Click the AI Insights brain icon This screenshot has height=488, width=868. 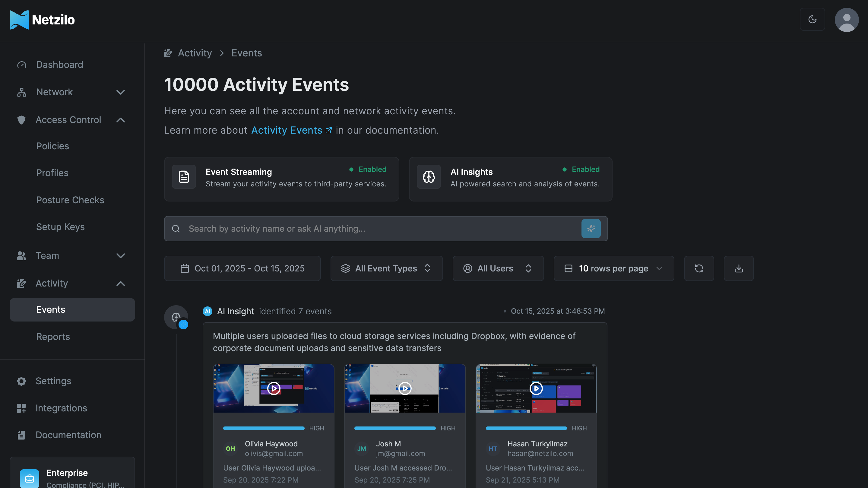point(429,177)
